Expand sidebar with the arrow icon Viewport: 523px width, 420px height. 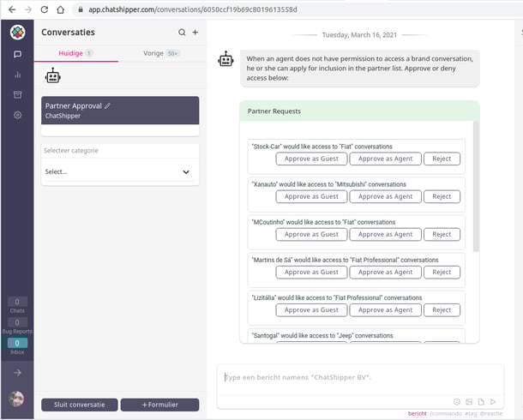tap(18, 373)
